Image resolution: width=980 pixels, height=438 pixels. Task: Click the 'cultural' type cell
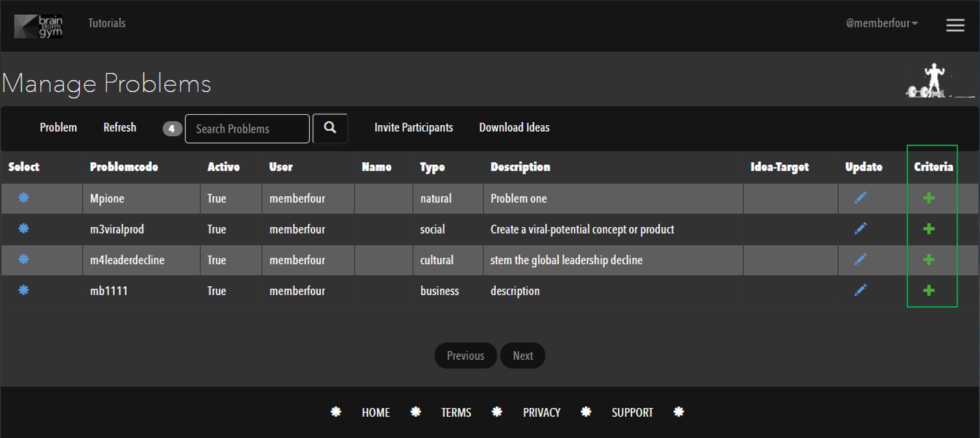pos(437,260)
